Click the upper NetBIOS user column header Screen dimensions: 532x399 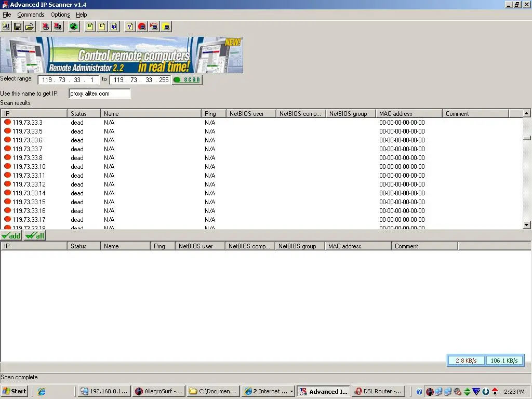(x=251, y=114)
